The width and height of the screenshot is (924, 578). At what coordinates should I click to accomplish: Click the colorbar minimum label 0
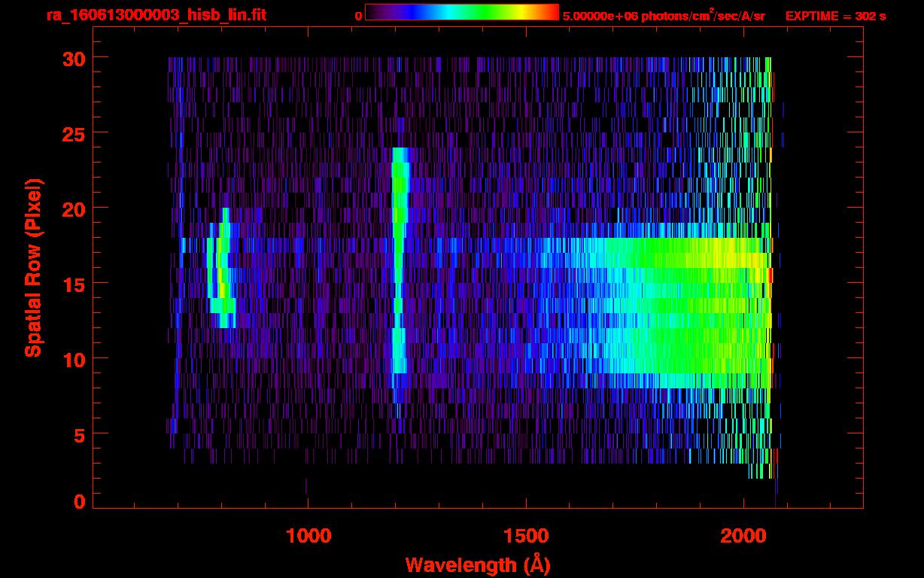click(x=358, y=16)
